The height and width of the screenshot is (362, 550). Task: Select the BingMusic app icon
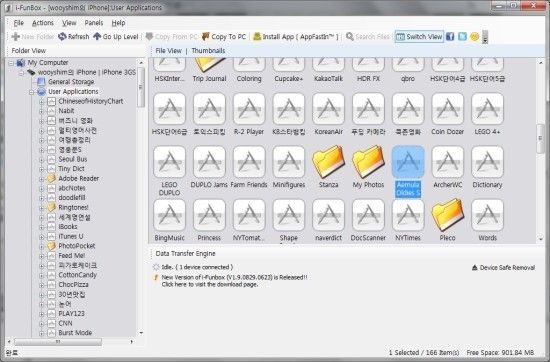(x=169, y=215)
